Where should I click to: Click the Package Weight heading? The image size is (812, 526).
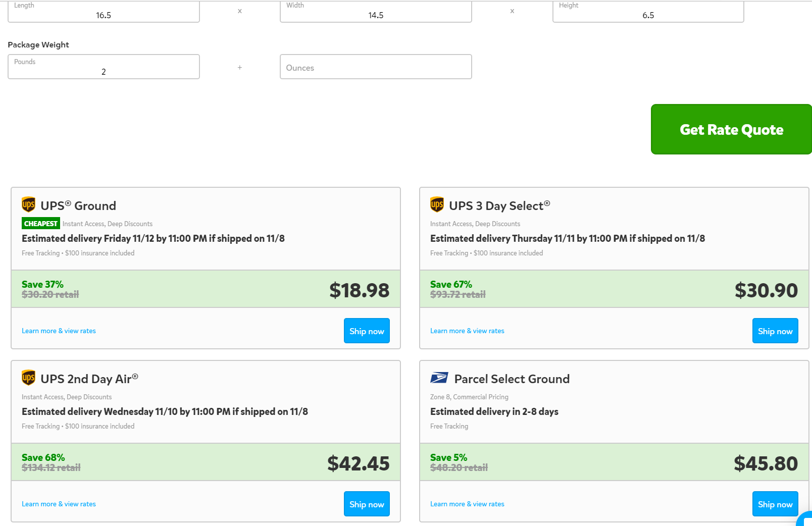[38, 44]
